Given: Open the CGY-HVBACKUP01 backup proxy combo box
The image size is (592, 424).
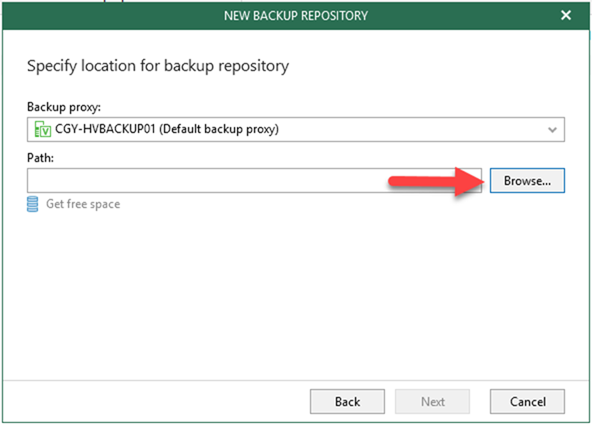Looking at the screenshot, I should pos(296,130).
